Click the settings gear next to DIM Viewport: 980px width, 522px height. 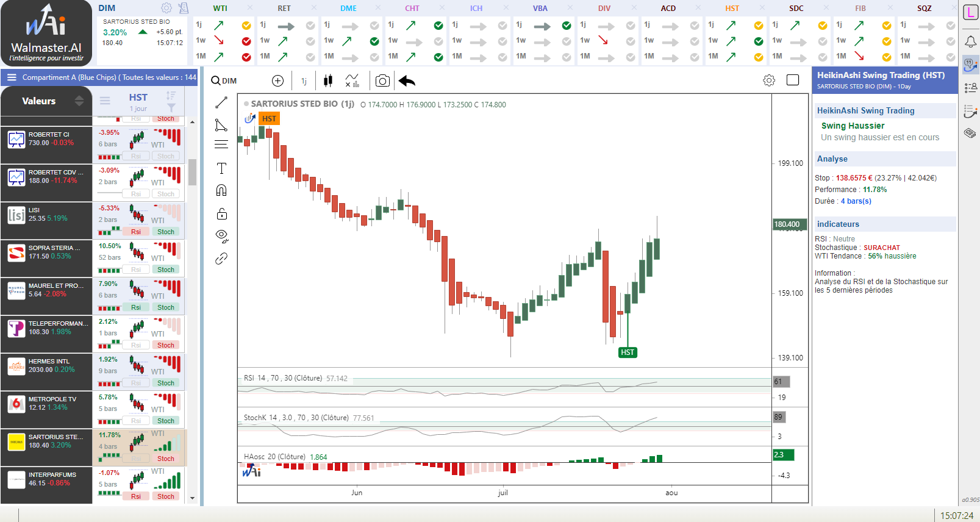click(x=166, y=8)
